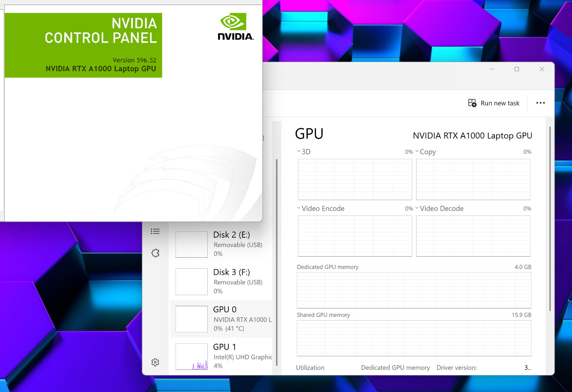Image resolution: width=572 pixels, height=392 pixels.
Task: Click the 4% reading under GPU 1
Action: [x=218, y=366]
